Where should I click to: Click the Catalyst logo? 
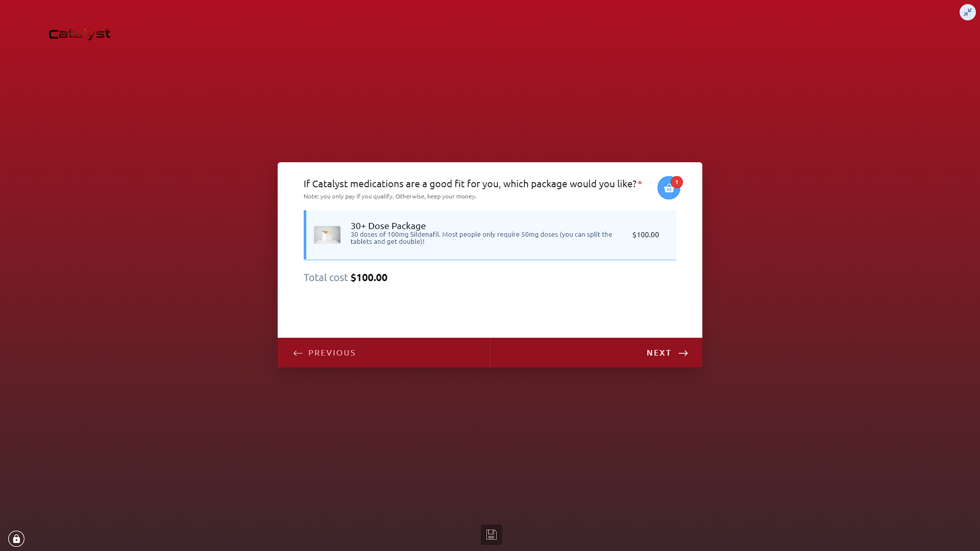point(80,34)
